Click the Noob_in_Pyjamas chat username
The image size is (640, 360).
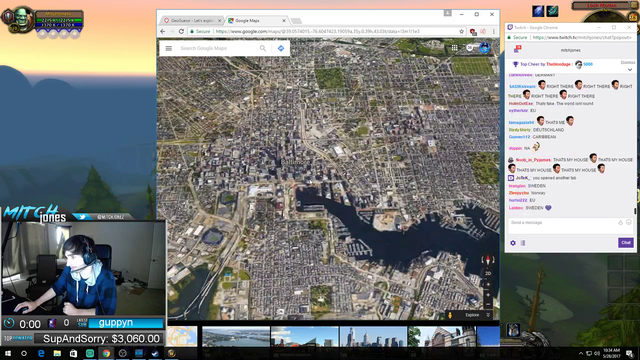(x=533, y=160)
